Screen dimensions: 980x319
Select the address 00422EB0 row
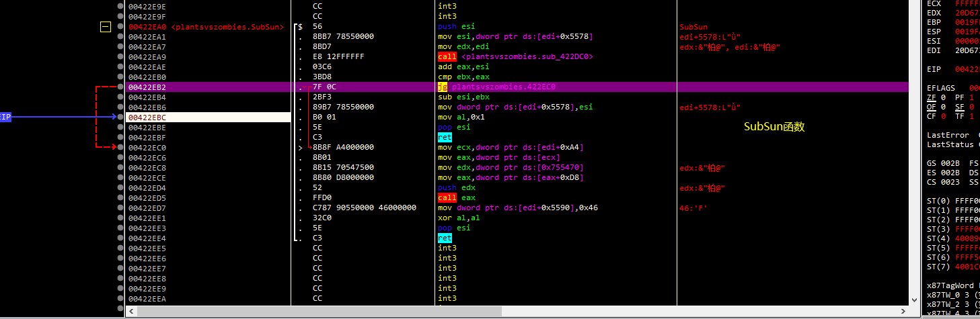coord(147,77)
